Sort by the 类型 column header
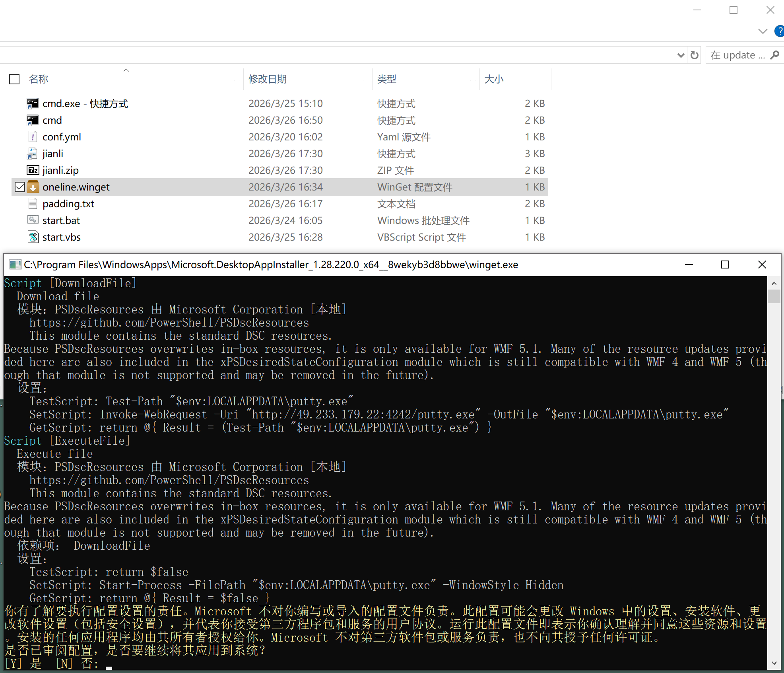The image size is (784, 673). (386, 79)
